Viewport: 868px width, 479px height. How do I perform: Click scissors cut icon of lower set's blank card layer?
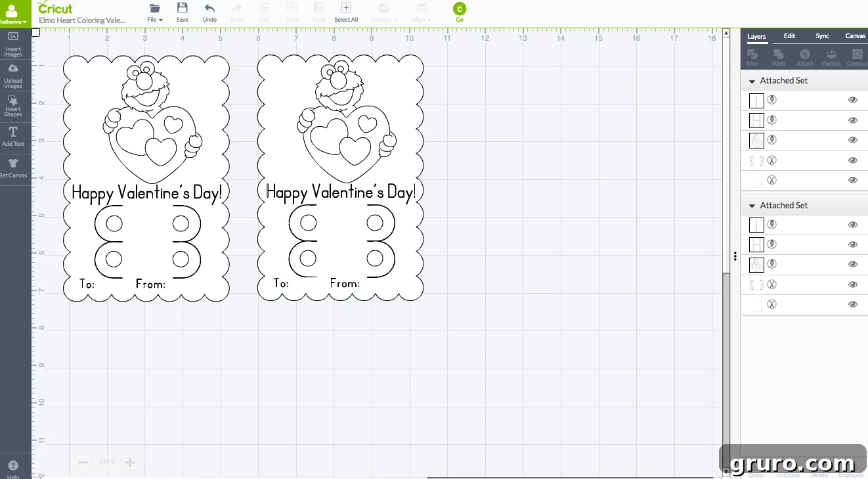tap(772, 304)
